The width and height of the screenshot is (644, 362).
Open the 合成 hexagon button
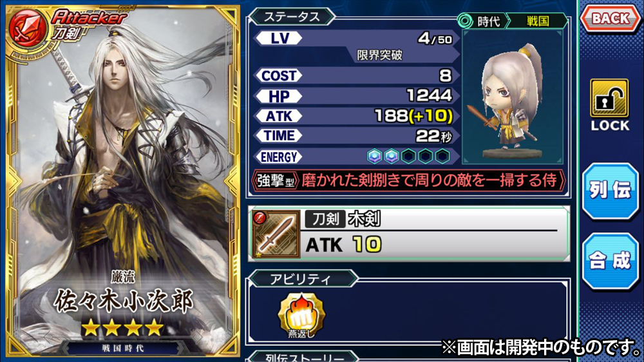coord(610,261)
